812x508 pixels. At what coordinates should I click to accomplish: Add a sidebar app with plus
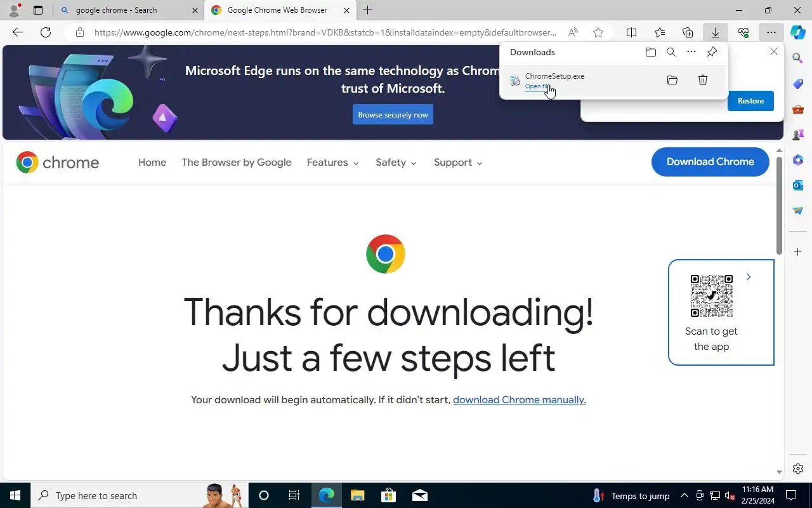[798, 252]
